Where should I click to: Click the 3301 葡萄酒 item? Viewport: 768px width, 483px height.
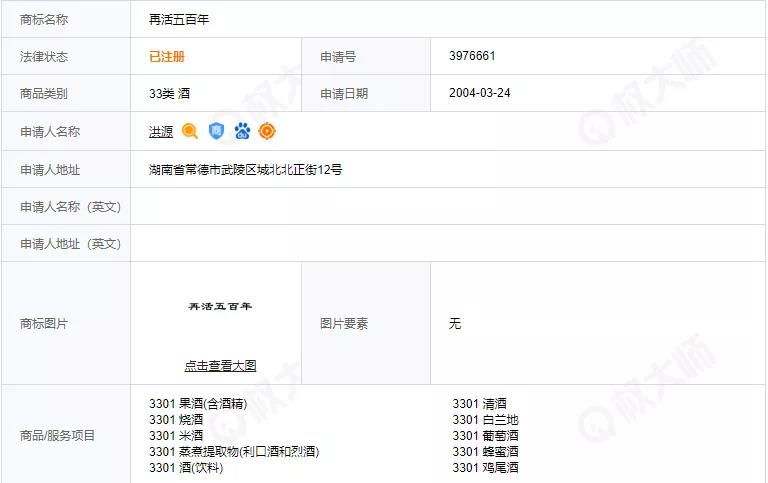coord(485,435)
